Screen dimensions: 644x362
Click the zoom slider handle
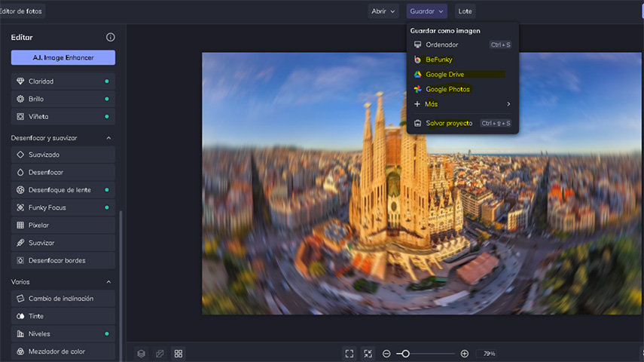[405, 354]
